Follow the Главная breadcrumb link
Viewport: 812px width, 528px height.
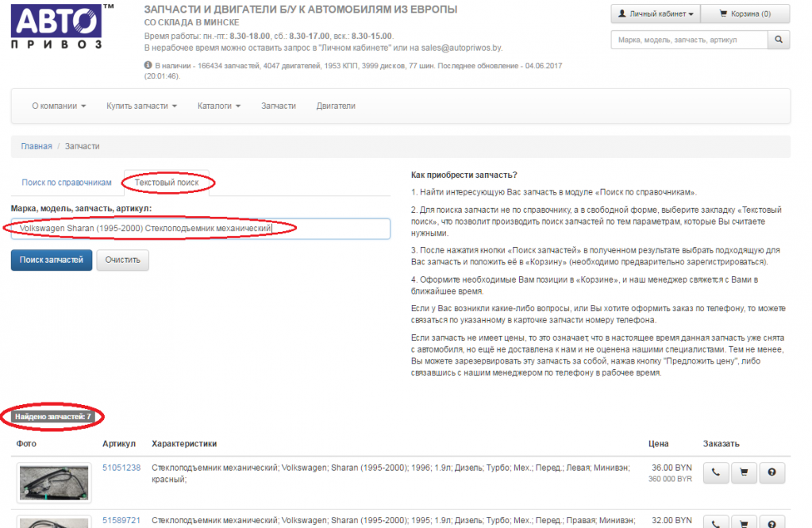37,146
